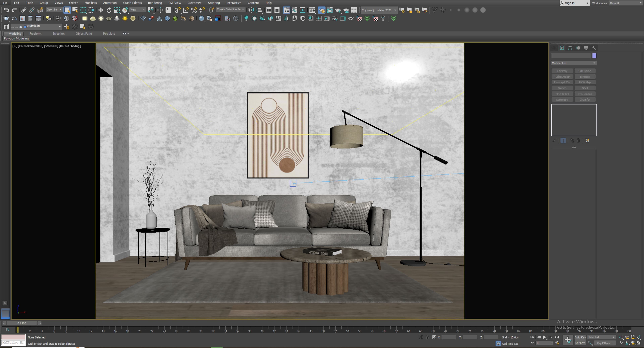Open the Display command panel tab

click(x=586, y=48)
